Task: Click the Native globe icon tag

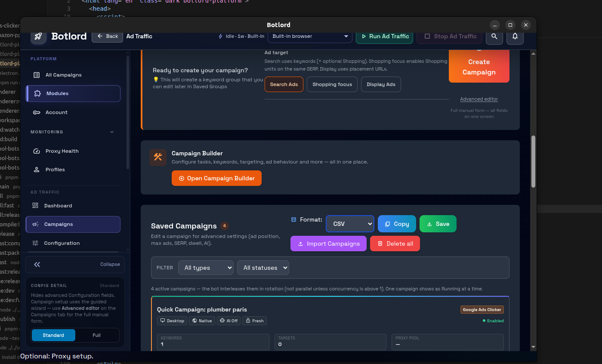Action: pyautogui.click(x=202, y=321)
